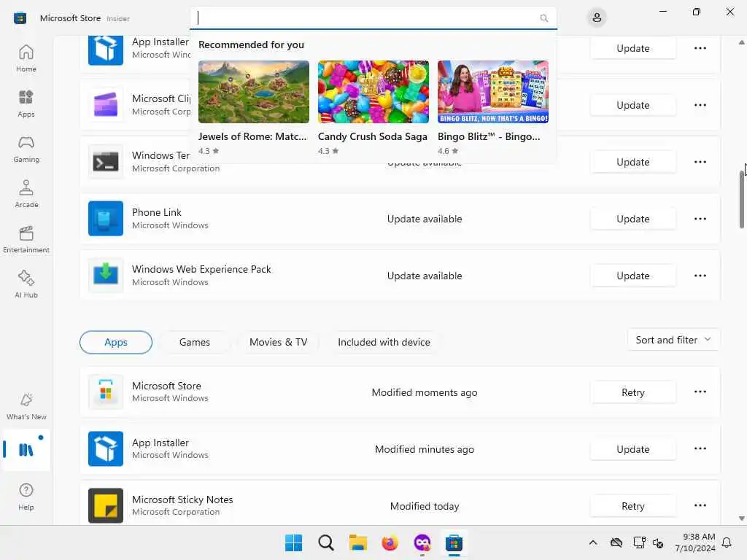747x560 pixels.
Task: Select the Apps filter tab
Action: pyautogui.click(x=116, y=343)
